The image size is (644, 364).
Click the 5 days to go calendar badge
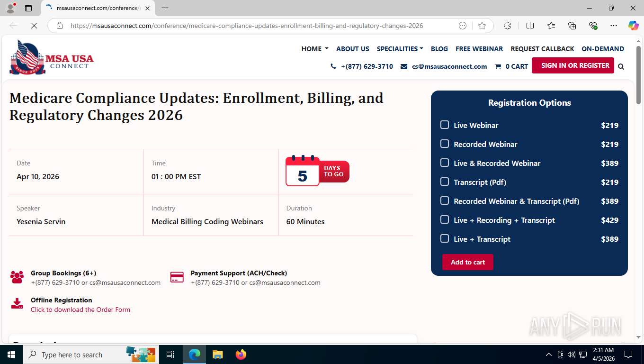[317, 171]
